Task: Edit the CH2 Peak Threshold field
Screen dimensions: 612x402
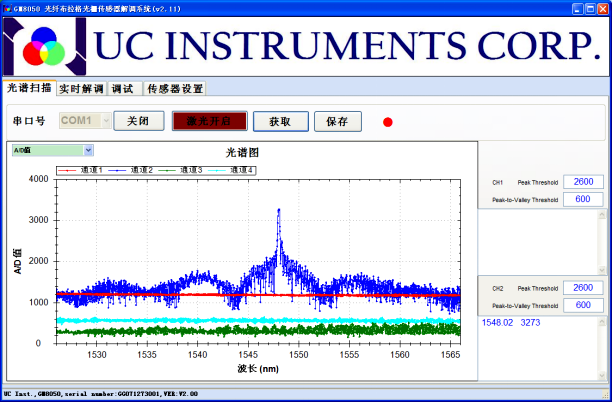Action: tap(583, 288)
